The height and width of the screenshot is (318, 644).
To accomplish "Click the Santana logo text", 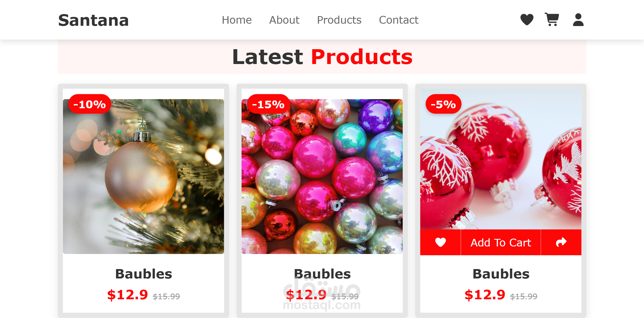I will (93, 20).
